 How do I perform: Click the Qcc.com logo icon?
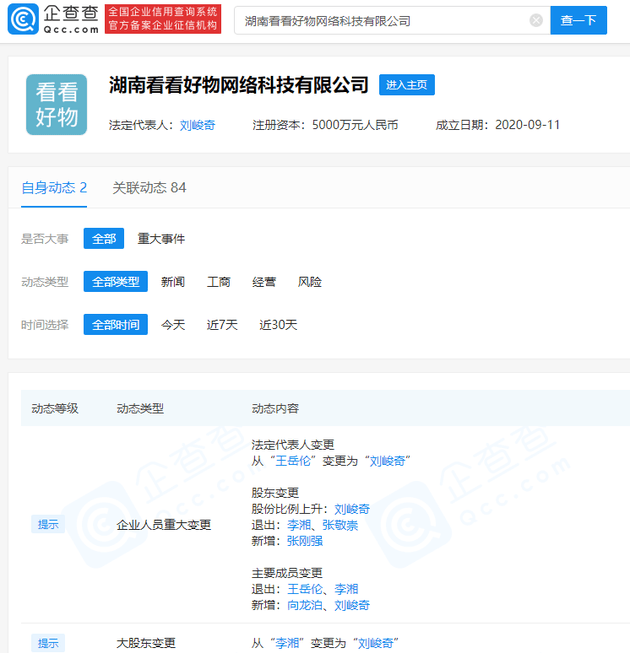(x=23, y=19)
